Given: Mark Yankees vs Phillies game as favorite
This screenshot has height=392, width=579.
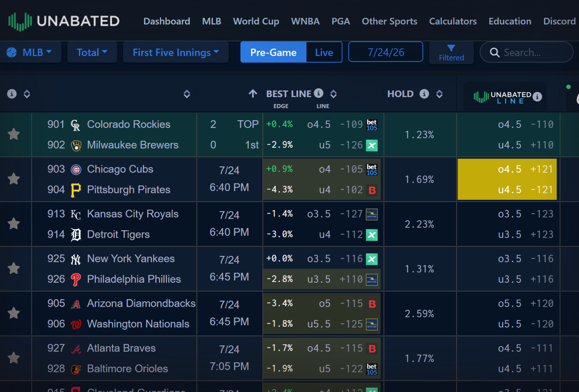Looking at the screenshot, I should pos(14,268).
